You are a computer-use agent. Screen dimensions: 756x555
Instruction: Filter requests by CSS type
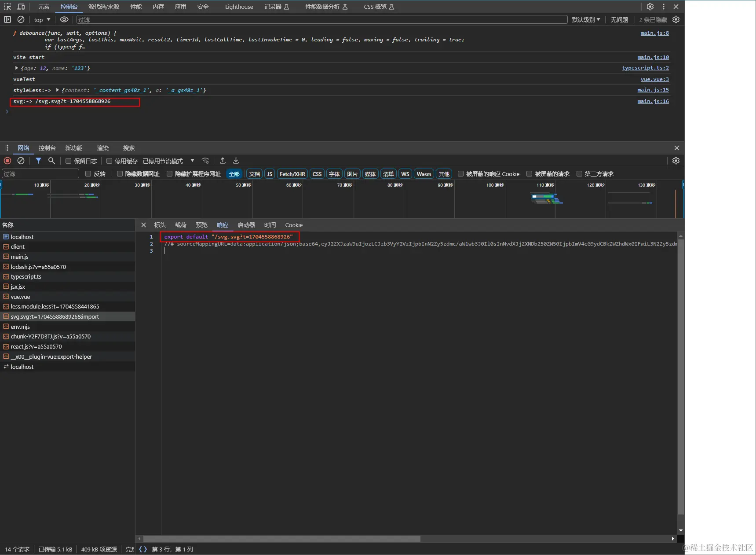pos(317,174)
